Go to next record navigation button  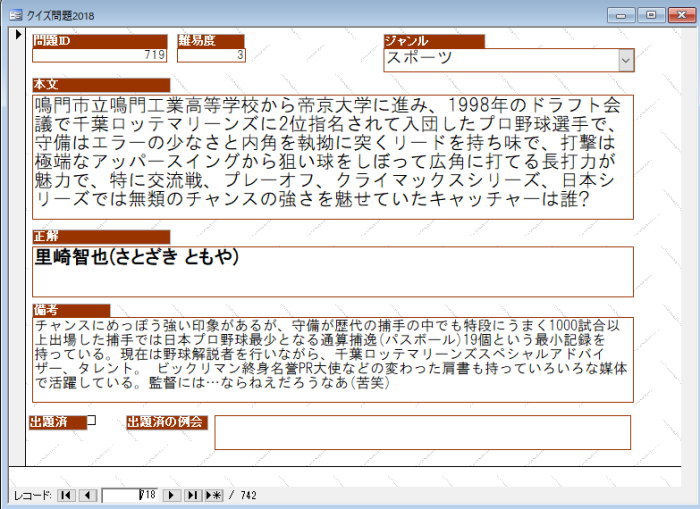[171, 495]
